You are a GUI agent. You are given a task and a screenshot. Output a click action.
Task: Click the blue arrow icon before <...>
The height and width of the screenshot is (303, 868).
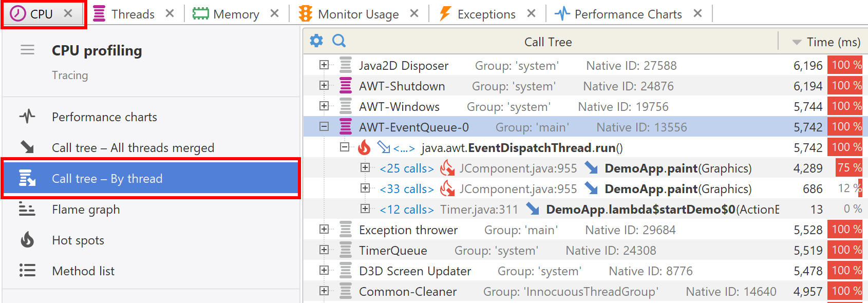click(x=384, y=147)
